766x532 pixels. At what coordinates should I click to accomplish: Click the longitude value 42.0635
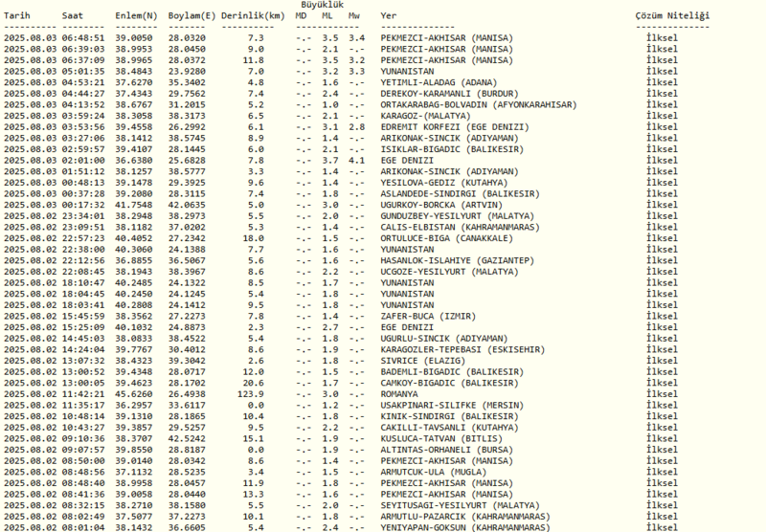coord(187,205)
